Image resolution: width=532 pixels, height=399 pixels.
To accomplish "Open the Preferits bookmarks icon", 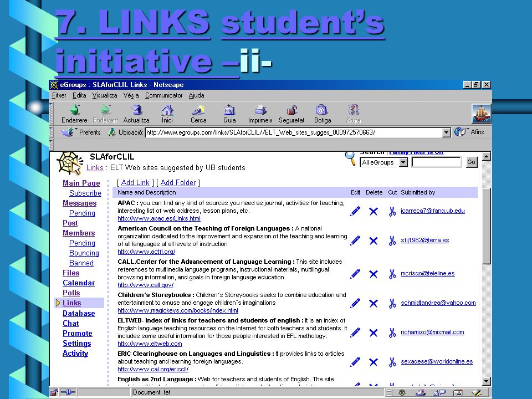I will [68, 132].
